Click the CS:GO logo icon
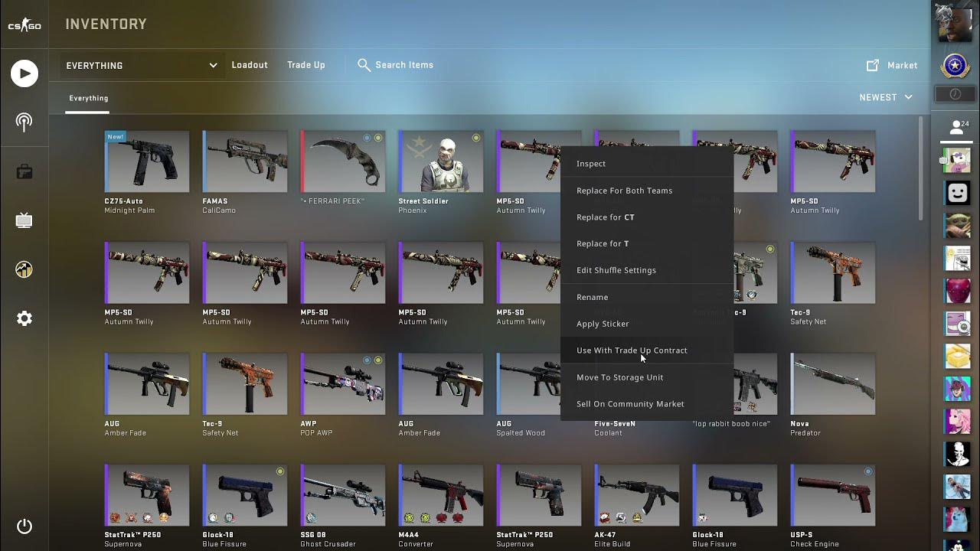Screen dimensions: 980x551 click(x=24, y=25)
